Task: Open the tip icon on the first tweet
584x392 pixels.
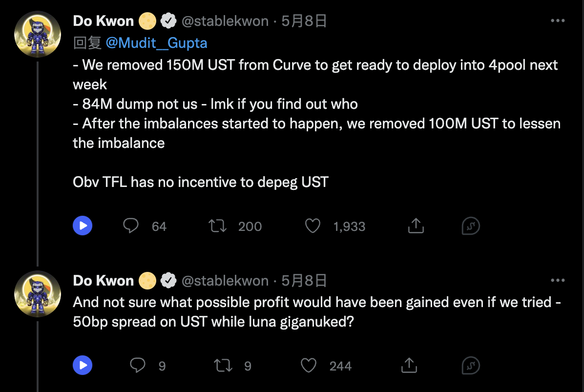Action: coord(471,226)
